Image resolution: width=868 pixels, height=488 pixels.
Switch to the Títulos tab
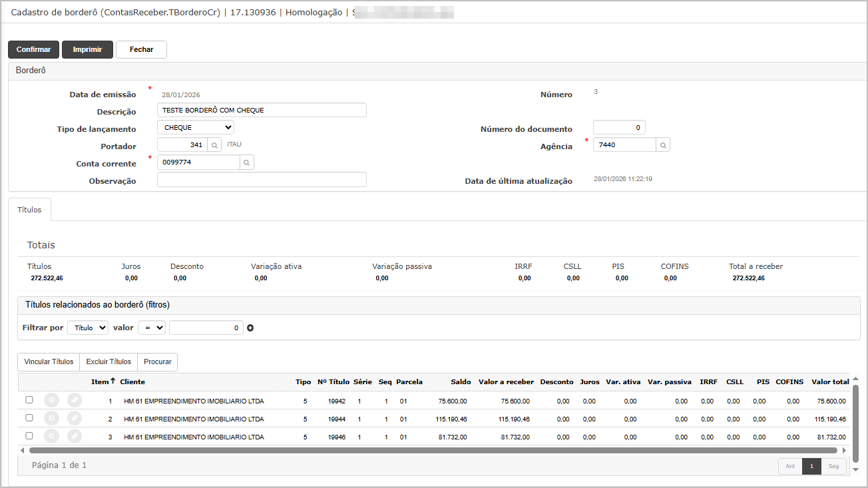pos(29,210)
